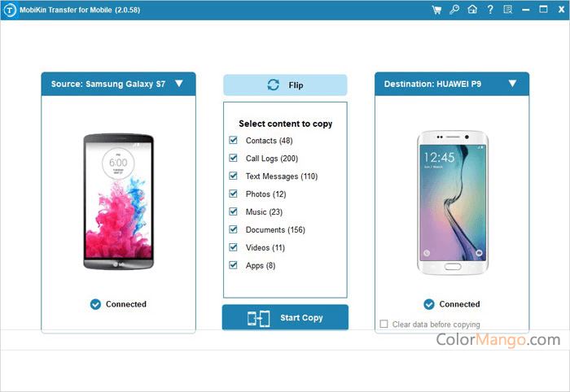Uncheck the Contacts (48) checkbox
570x392 pixels.
tap(234, 140)
